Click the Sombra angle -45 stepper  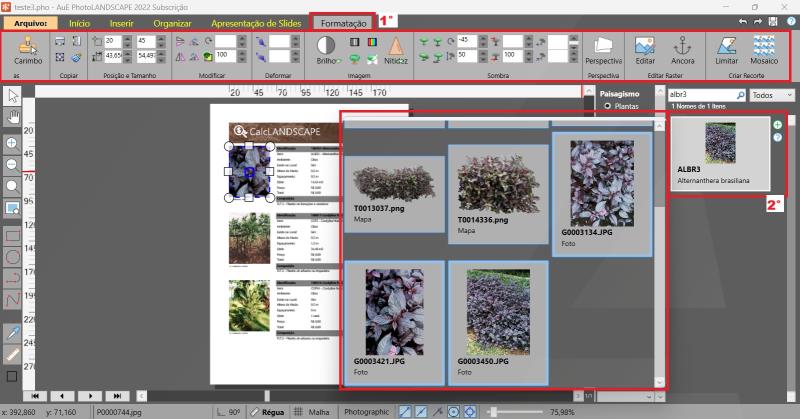click(482, 41)
